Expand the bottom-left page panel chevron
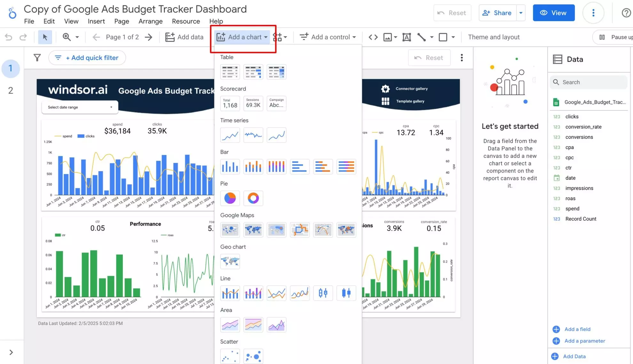The height and width of the screenshot is (364, 633). click(x=11, y=352)
